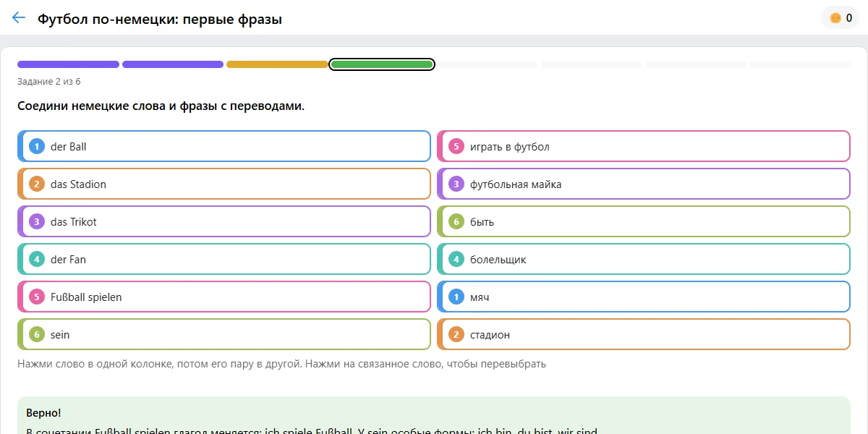Click the instruction Соедини немецкие слова и фразы
Viewport: 868px width, 434px height.
coord(161,106)
